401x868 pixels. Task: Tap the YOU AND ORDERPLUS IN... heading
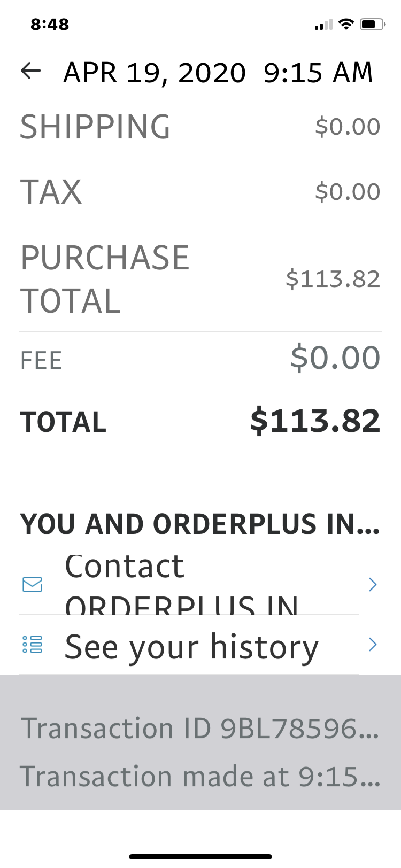(x=200, y=524)
